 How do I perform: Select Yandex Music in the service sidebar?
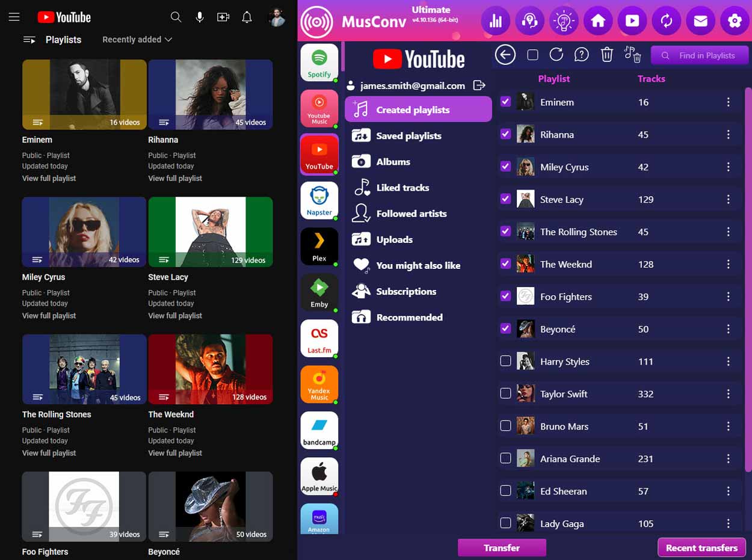[319, 384]
